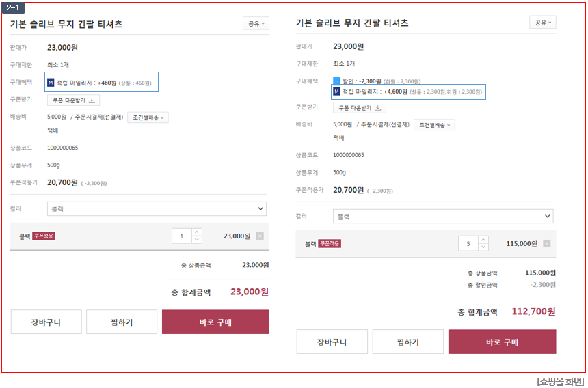This screenshot has width=588, height=388.
Task: Expand left panel conditional shipping dropdown
Action: 148,117
